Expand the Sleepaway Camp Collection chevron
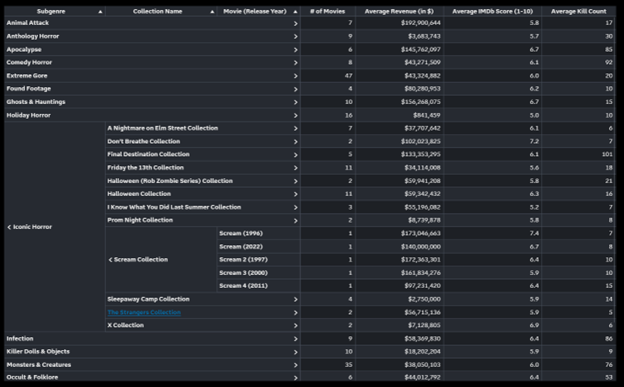The height and width of the screenshot is (387, 624). (x=295, y=299)
